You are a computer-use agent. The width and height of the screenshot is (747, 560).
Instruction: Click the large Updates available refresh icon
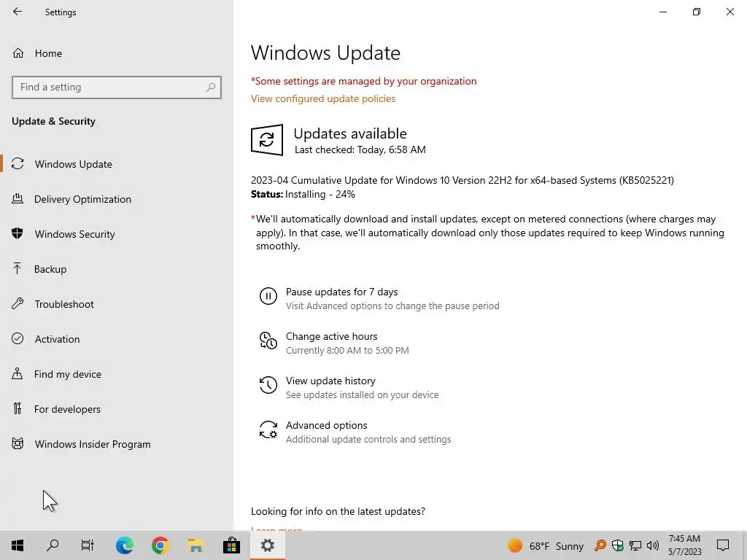267,140
